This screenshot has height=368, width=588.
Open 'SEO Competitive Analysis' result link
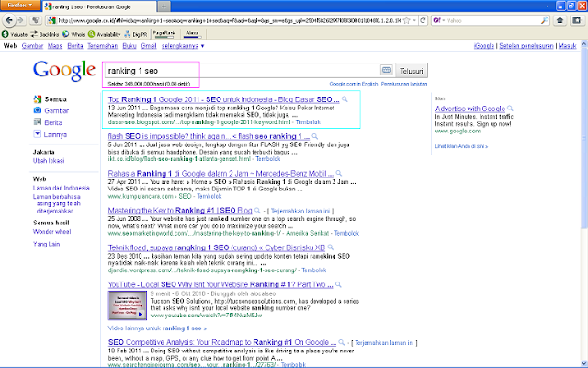click(222, 342)
